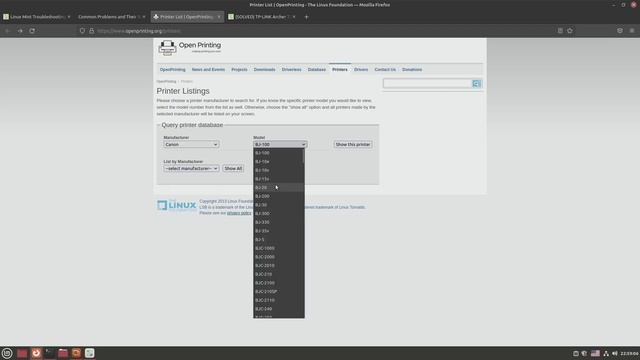
Task: Open the Manufacturer dropdown showing Canon
Action: pyautogui.click(x=191, y=144)
